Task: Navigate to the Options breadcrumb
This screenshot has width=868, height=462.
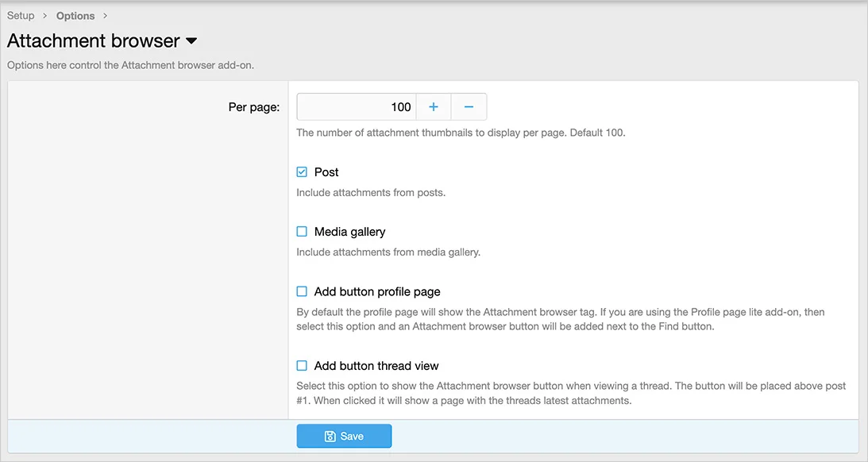Action: pos(75,16)
